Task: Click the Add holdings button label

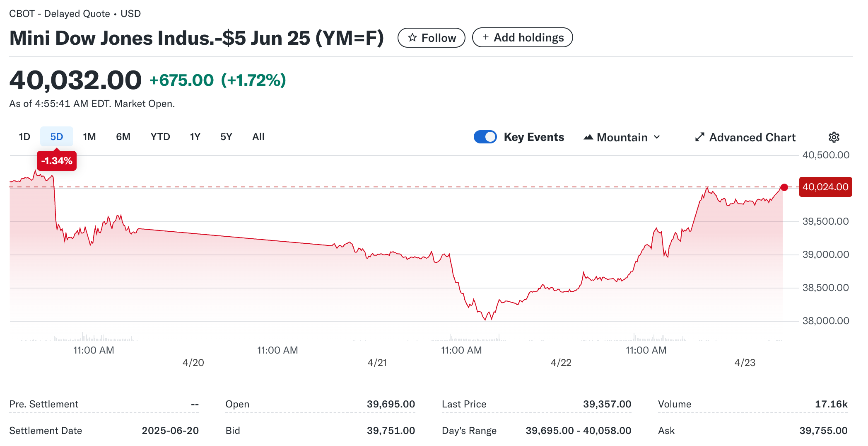Action: 528,37
